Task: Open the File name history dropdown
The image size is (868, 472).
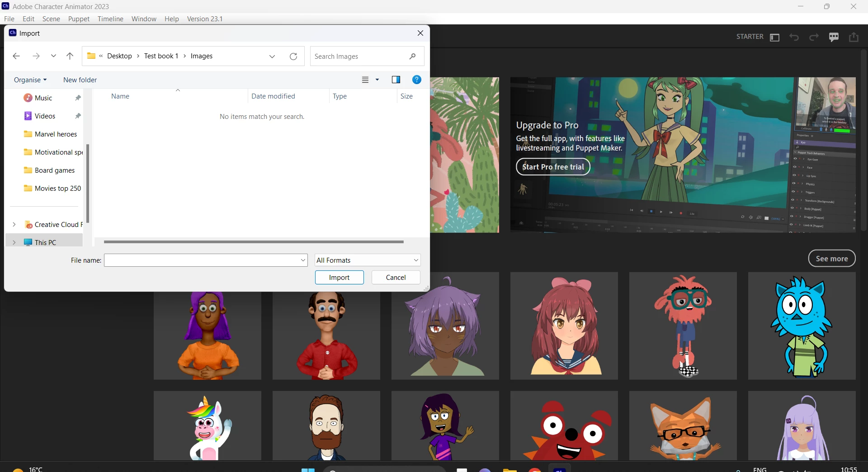Action: pos(303,260)
